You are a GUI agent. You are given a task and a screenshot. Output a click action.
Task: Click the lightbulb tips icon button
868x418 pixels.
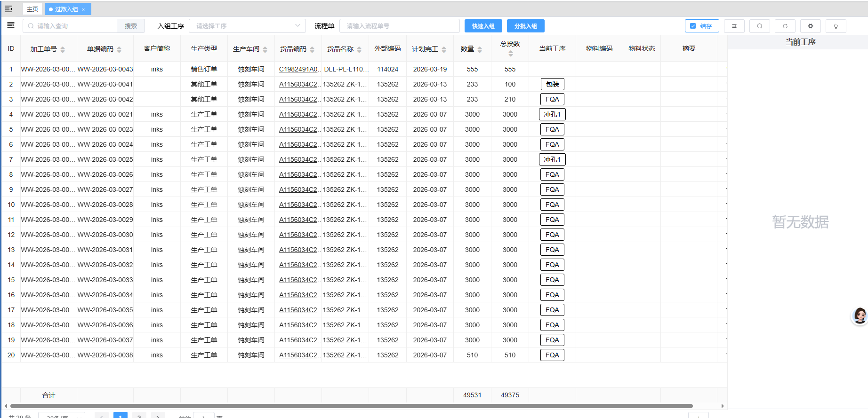coord(836,26)
